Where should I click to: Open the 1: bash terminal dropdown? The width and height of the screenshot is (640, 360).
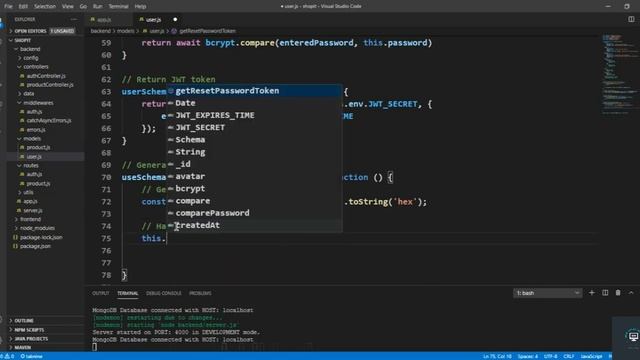click(547, 293)
